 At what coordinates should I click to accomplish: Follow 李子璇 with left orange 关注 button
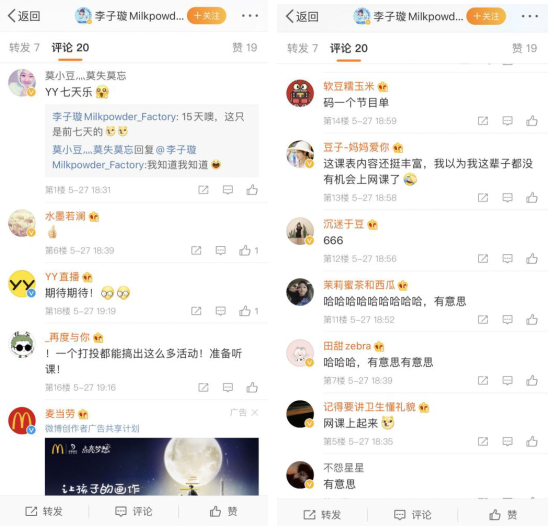pos(206,16)
